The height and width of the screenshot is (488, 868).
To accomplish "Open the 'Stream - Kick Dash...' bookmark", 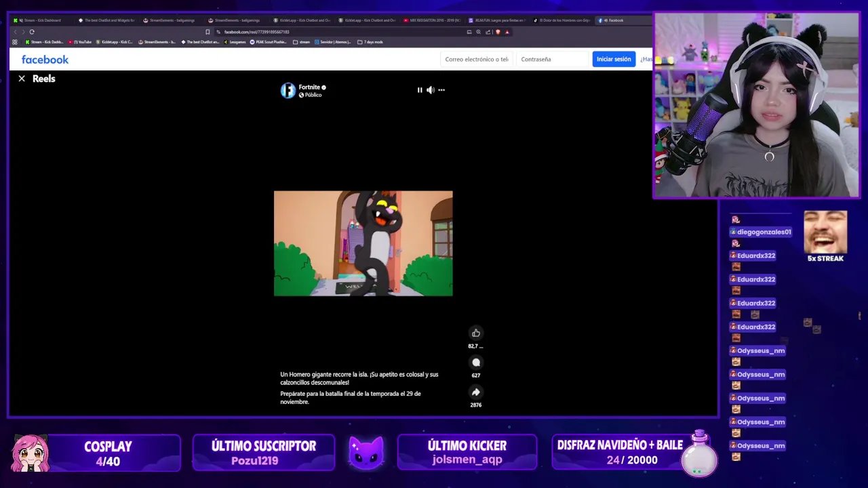I will point(44,42).
